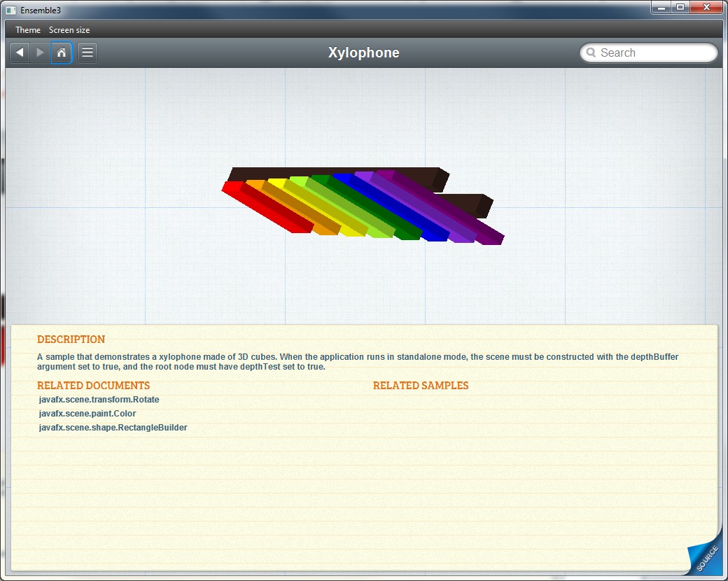The image size is (728, 581).
Task: Focus the Search text field
Action: (654, 53)
